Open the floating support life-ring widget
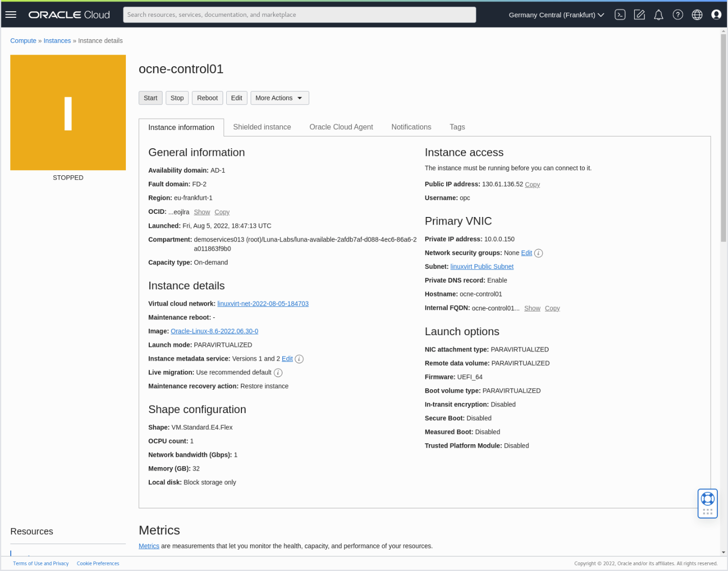Viewport: 728px width, 571px height. click(x=707, y=499)
